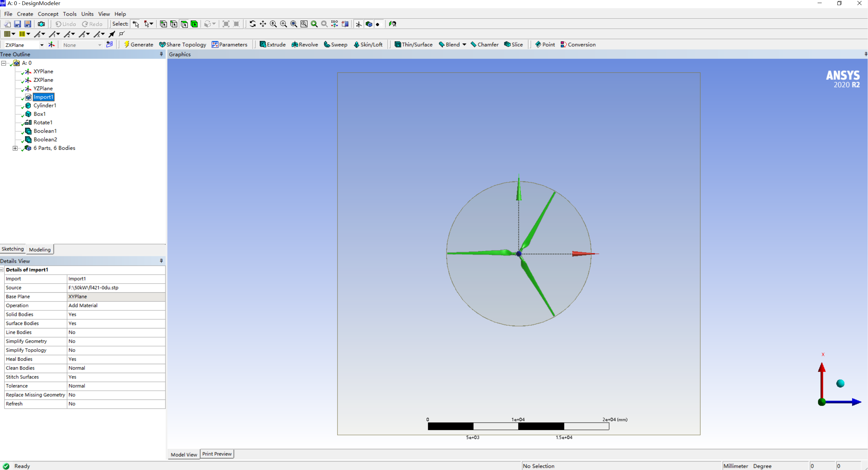Activate the New Selection cursor tool

coord(136,24)
